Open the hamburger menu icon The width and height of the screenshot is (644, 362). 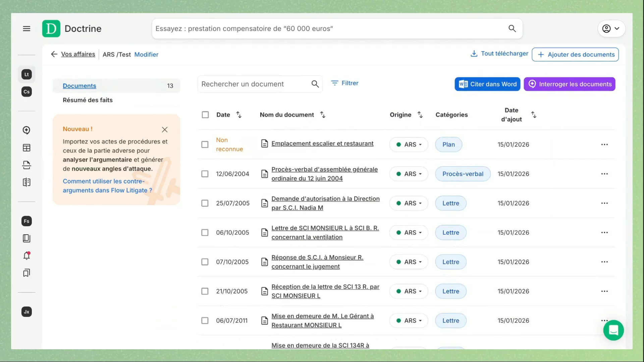[x=26, y=29]
